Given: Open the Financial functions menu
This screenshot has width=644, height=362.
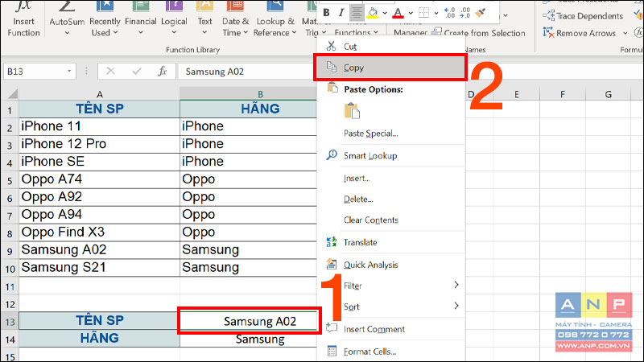Looking at the screenshot, I should point(140,19).
